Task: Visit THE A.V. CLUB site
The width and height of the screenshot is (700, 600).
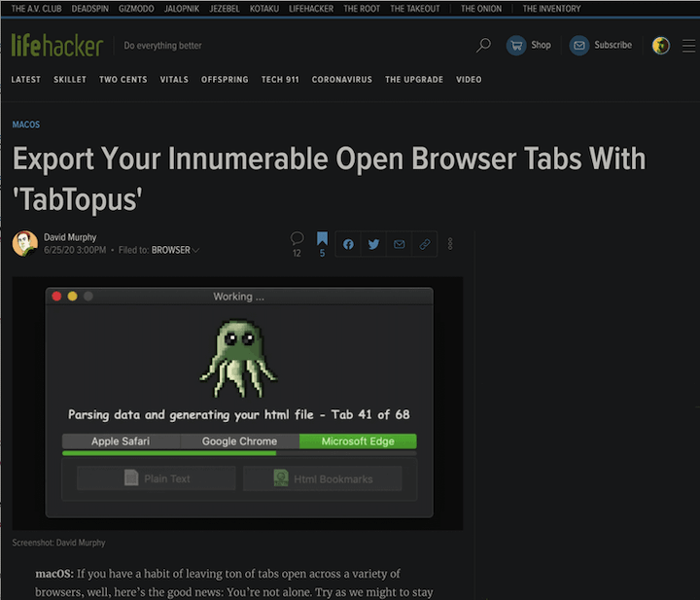Action: (x=36, y=9)
